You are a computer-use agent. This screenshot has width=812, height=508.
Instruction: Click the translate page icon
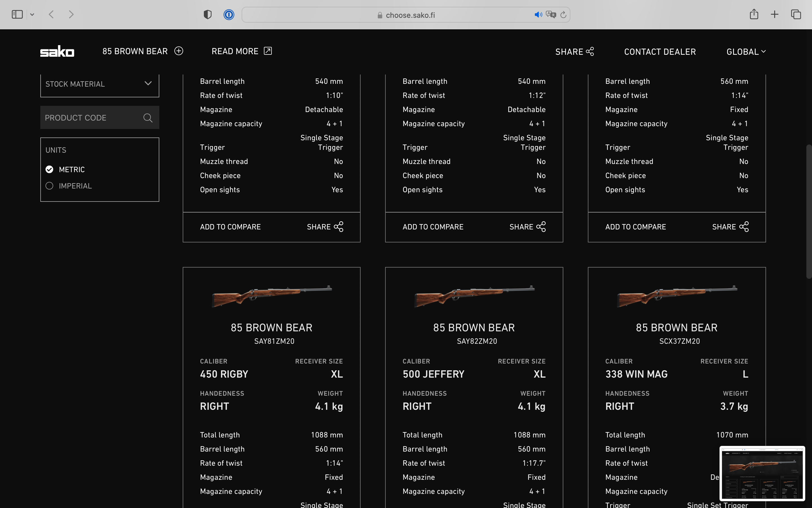[x=551, y=15]
